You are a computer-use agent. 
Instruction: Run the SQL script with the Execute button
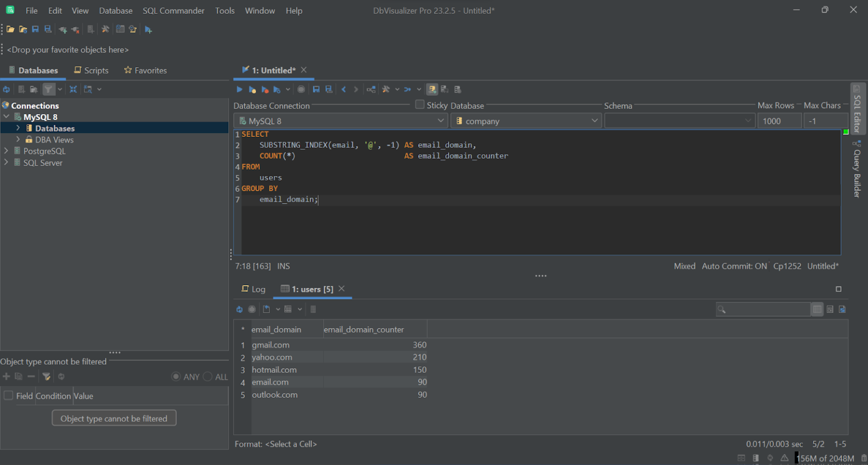(x=239, y=89)
